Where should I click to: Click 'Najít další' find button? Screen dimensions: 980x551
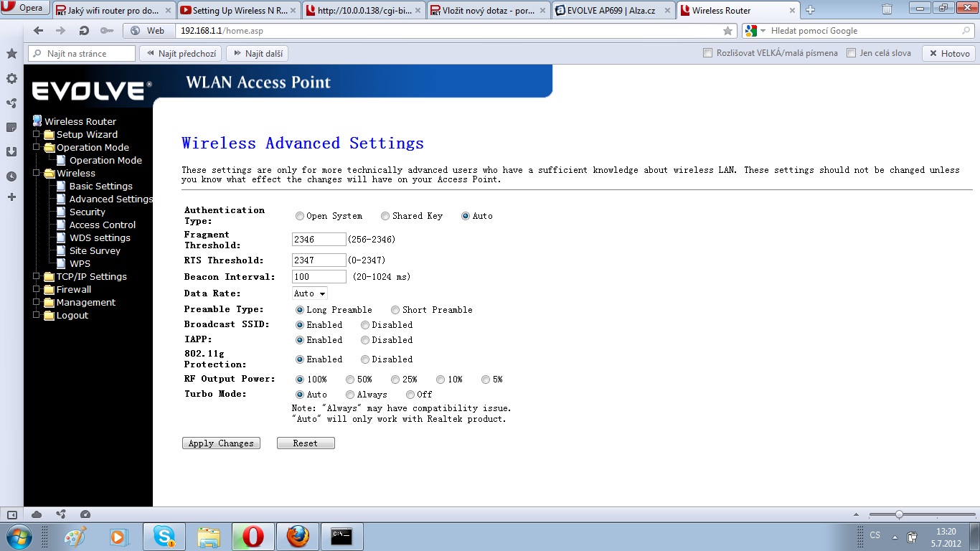click(258, 54)
